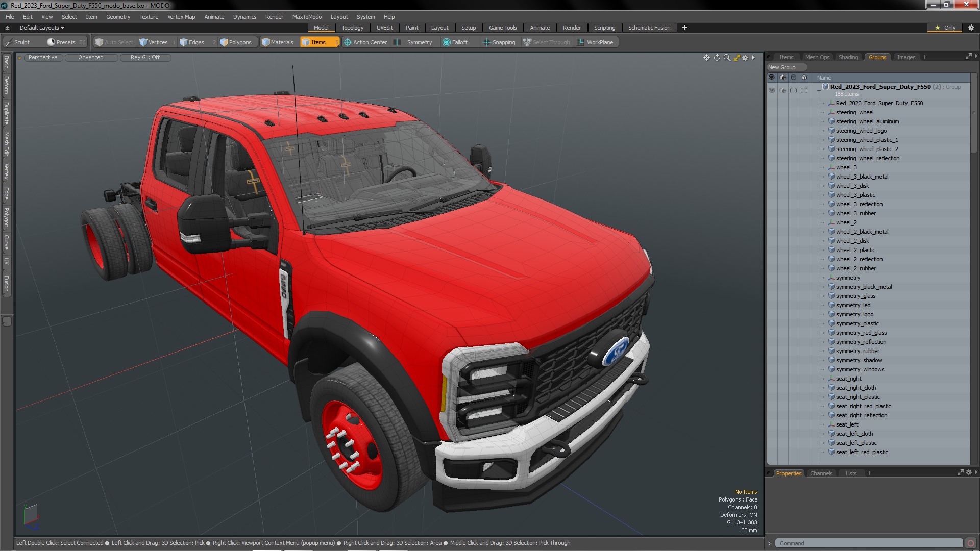Open the Properties panel gear settings

tap(968, 473)
